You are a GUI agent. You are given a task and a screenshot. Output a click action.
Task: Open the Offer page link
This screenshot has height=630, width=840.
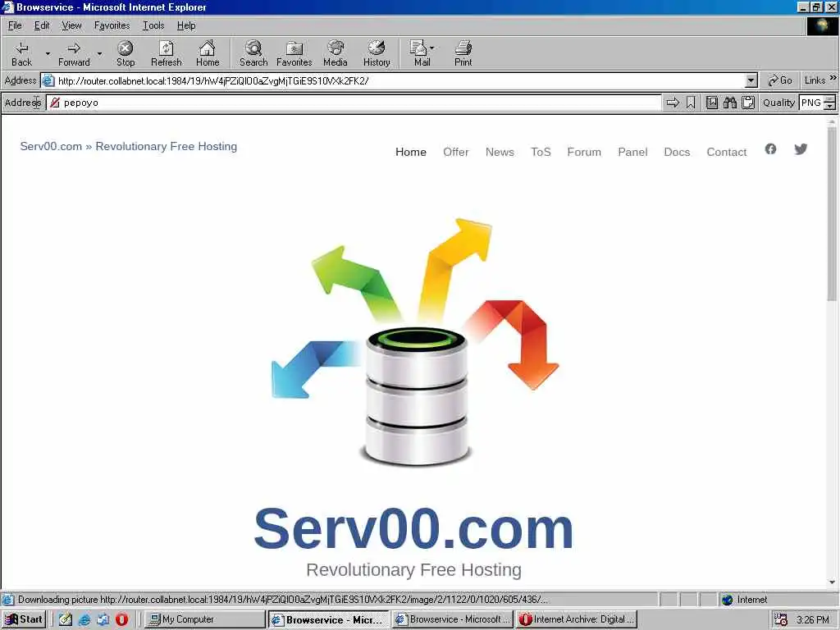(456, 152)
